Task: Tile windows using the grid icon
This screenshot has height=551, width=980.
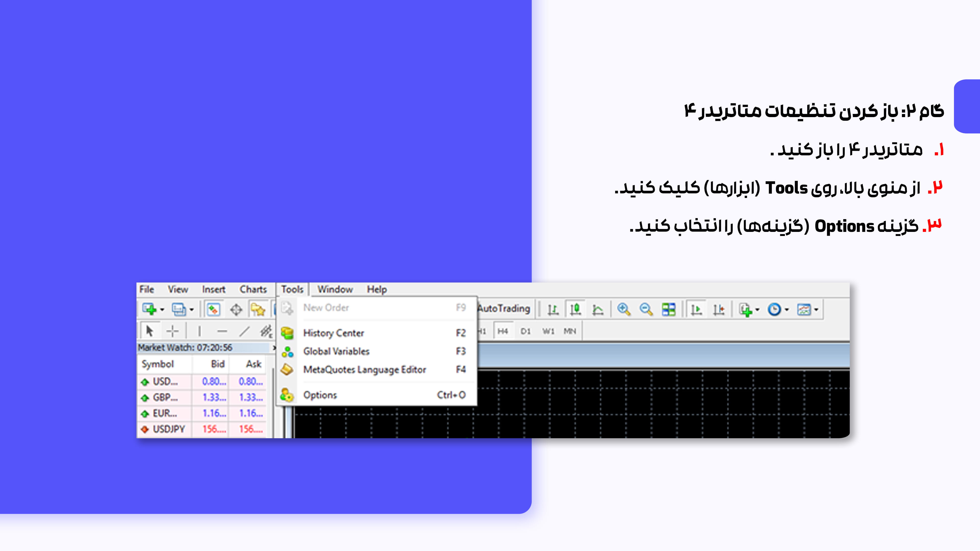Action: [668, 309]
